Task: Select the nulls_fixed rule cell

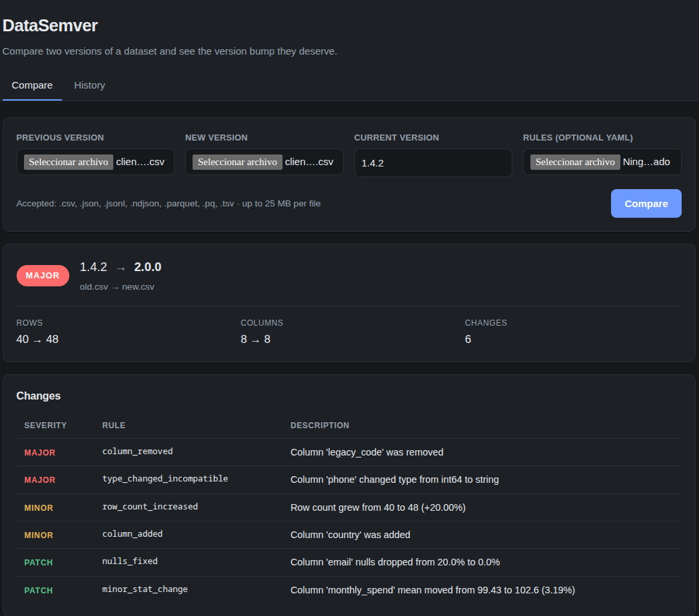Action: tap(130, 561)
